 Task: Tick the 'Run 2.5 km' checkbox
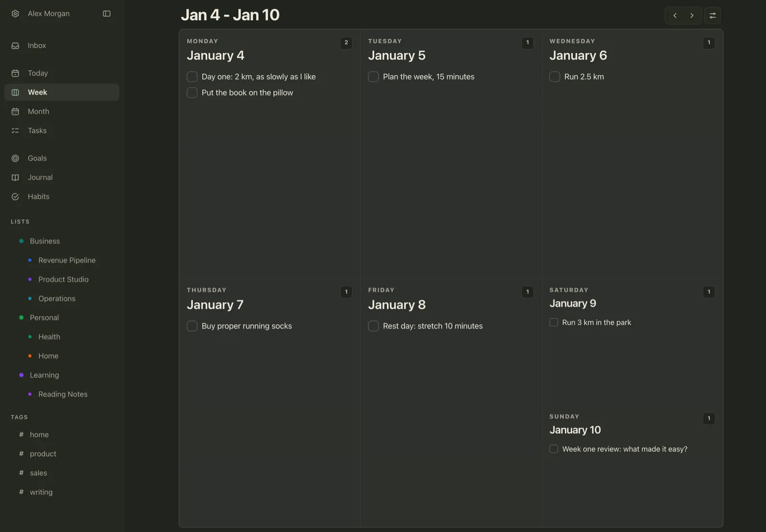coord(555,77)
